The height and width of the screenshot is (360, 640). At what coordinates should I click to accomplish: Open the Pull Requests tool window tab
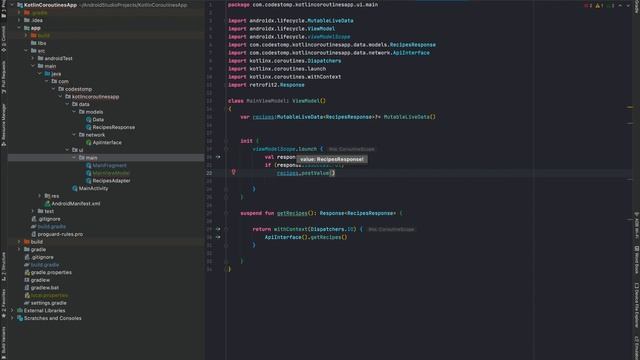click(x=3, y=77)
